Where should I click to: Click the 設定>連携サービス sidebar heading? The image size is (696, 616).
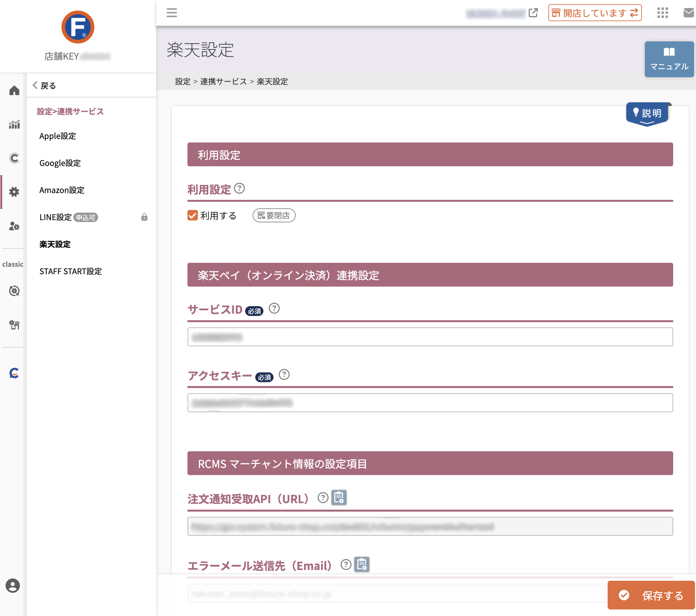[x=70, y=112]
